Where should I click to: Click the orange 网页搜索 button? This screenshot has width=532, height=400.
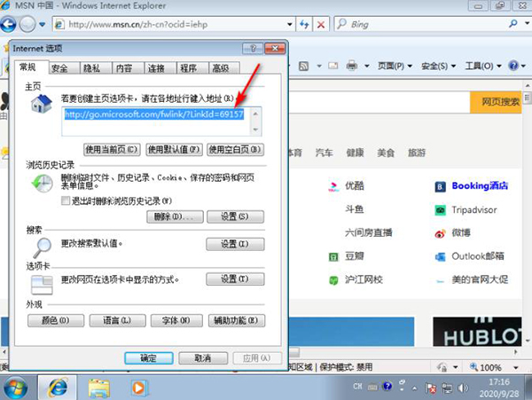tap(496, 102)
